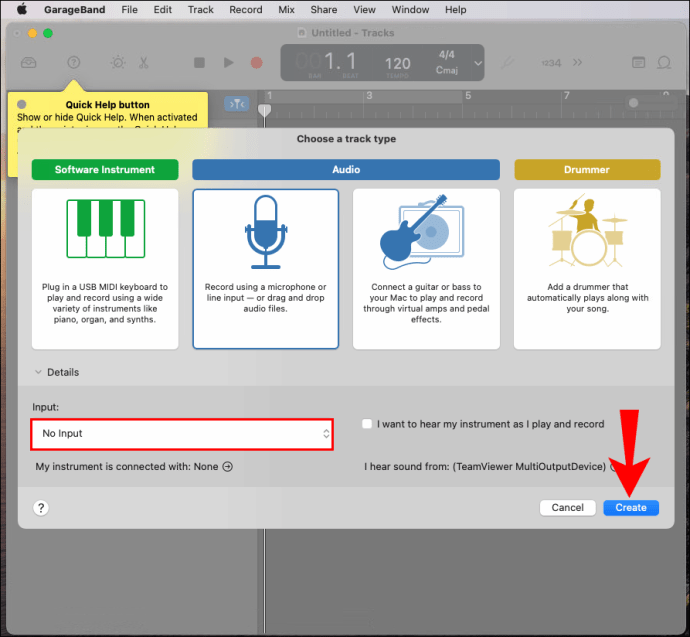Open the Track menu
Screen dimensions: 690x637
coord(200,10)
